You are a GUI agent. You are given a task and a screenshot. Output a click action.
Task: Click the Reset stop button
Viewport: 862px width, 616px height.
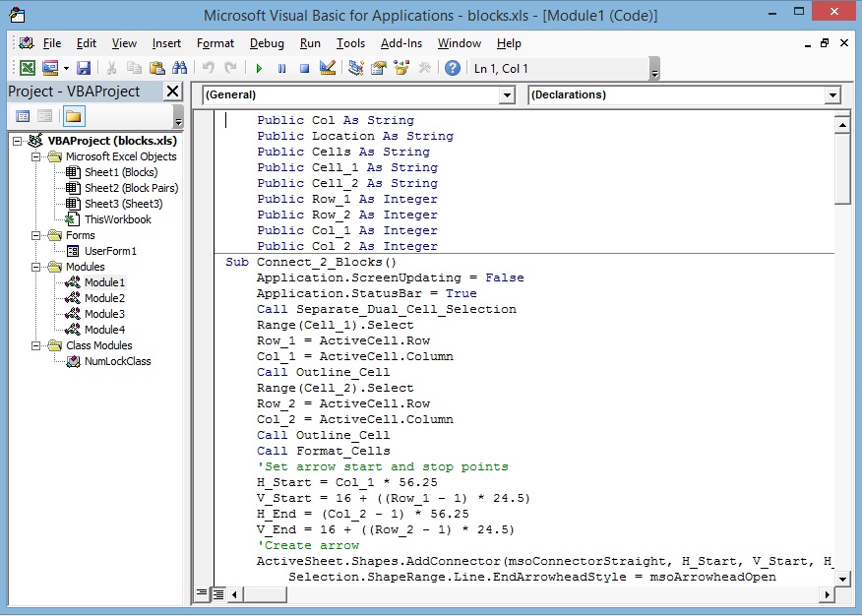point(305,69)
